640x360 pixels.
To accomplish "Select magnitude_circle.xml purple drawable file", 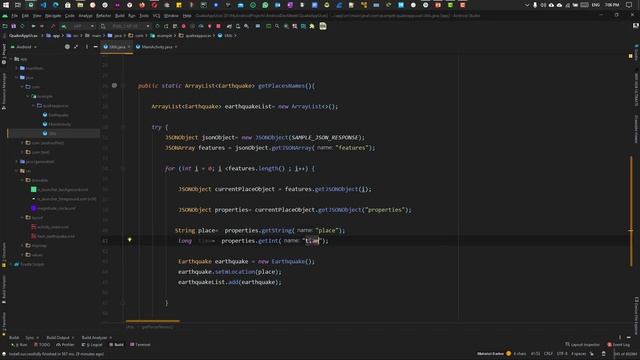I will point(53,208).
